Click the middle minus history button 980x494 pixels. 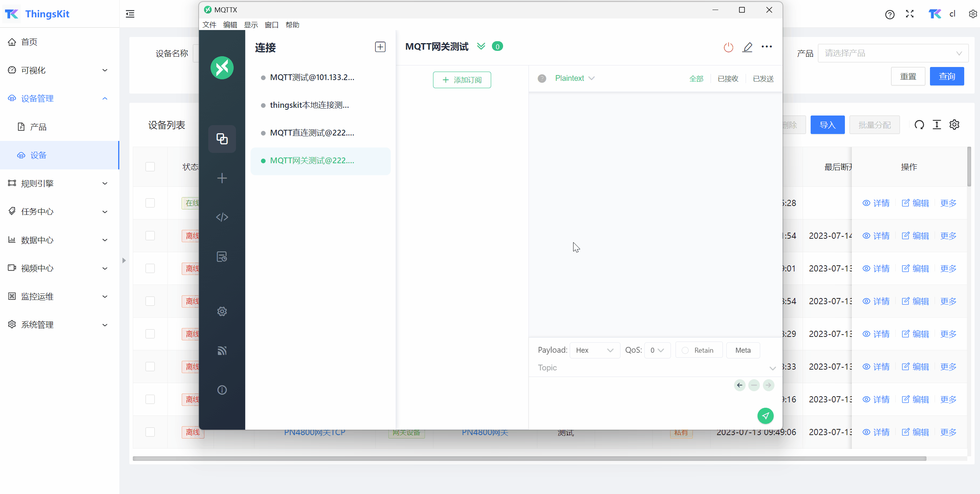pyautogui.click(x=754, y=385)
